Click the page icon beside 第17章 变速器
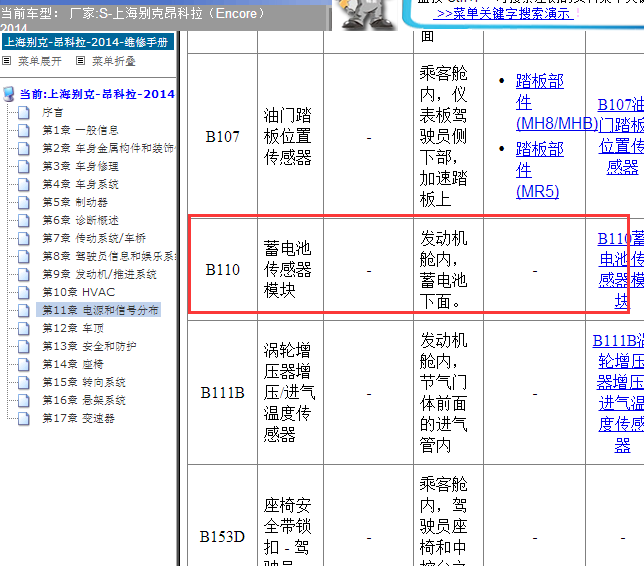Image resolution: width=644 pixels, height=566 pixels. 24,418
